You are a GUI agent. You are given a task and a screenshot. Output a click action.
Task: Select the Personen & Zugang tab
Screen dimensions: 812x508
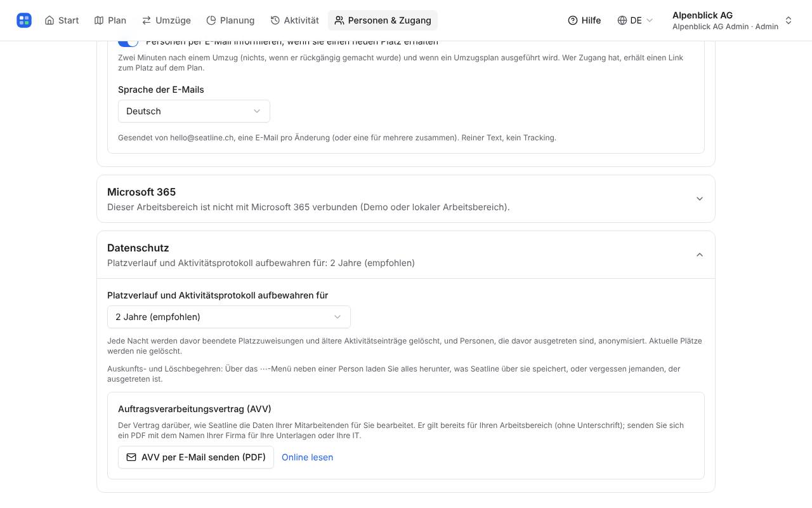pos(383,20)
